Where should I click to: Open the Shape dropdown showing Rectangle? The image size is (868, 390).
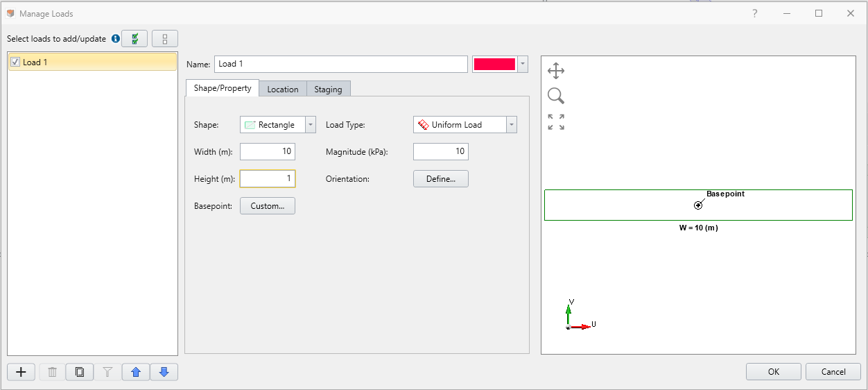[278, 125]
